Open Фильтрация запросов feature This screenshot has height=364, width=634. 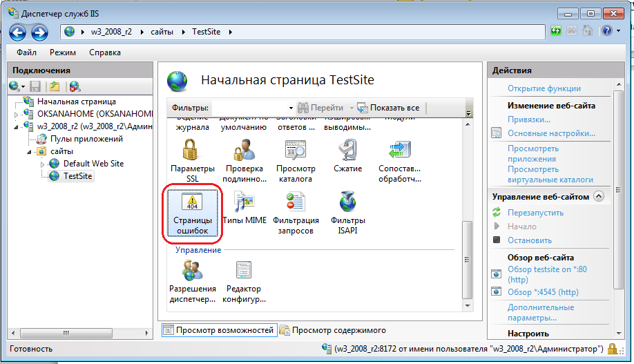(296, 213)
